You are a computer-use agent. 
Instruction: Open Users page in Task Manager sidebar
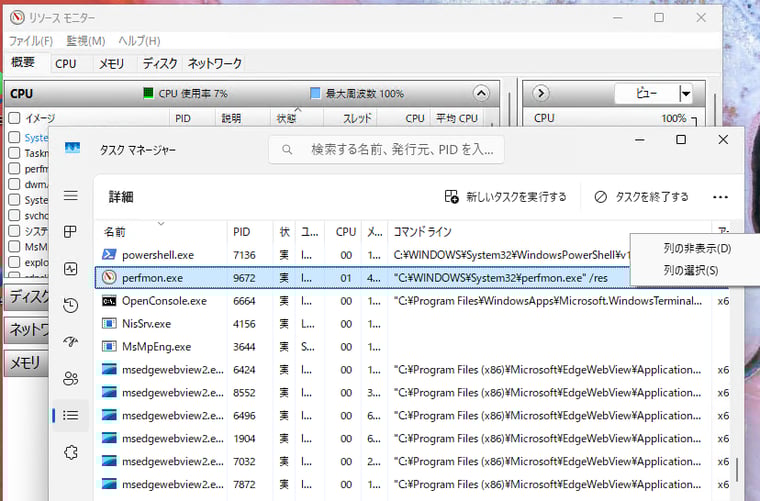(71, 378)
